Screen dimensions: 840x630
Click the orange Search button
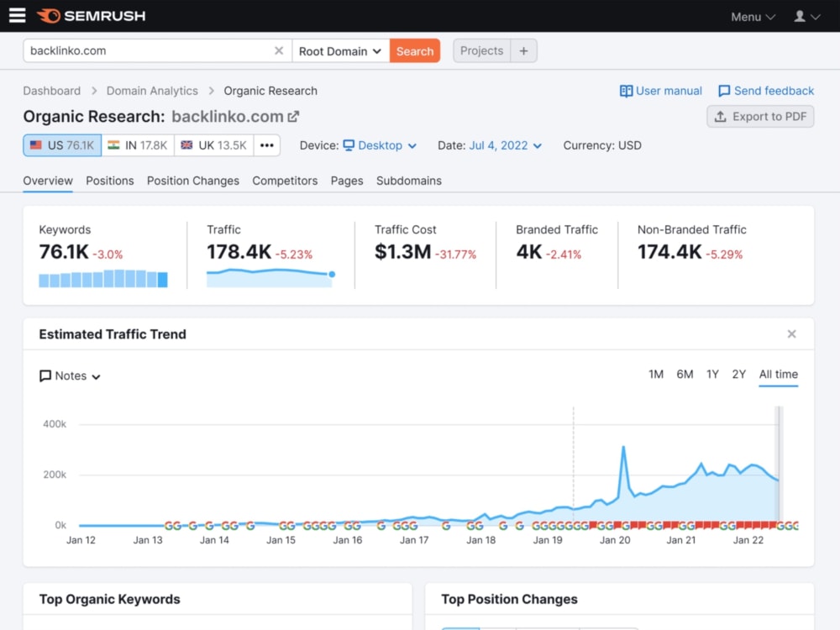pos(415,51)
